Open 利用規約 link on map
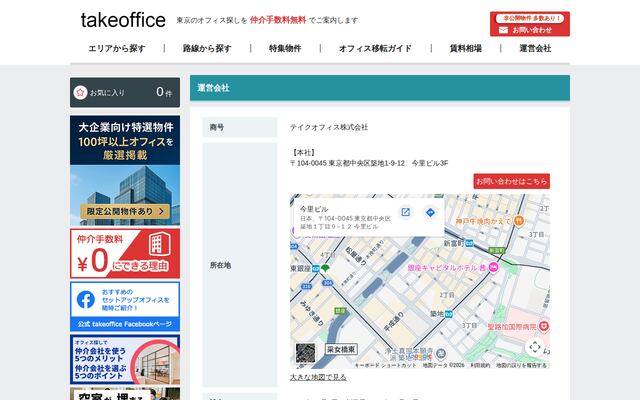The image size is (640, 400). [480, 365]
